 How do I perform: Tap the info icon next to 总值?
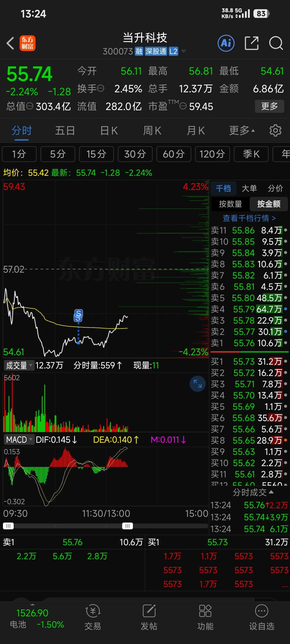(30, 106)
